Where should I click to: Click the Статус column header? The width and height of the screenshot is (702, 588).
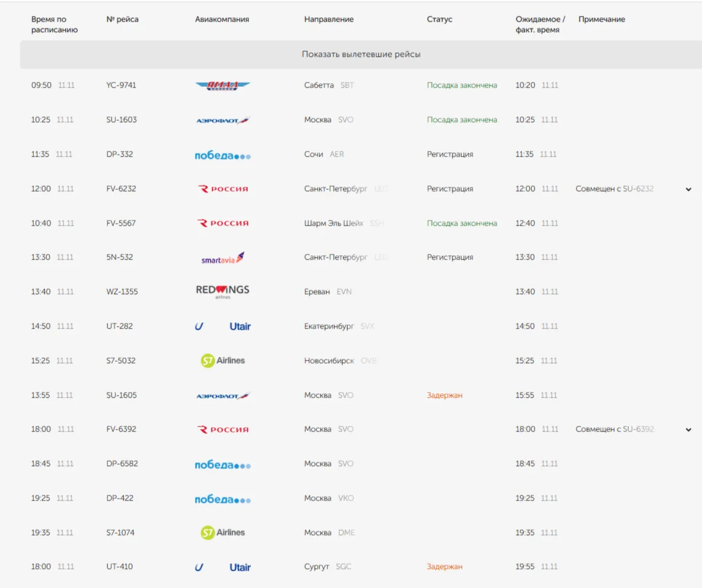pyautogui.click(x=439, y=20)
